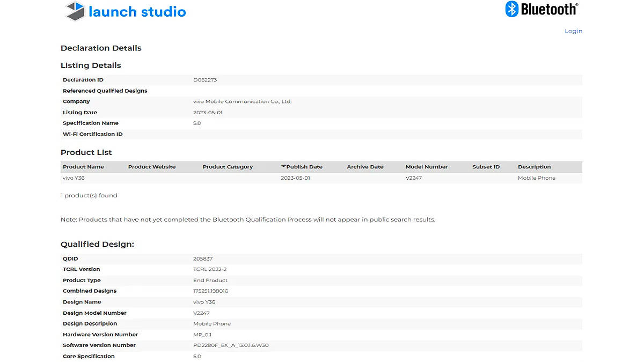This screenshot has width=644, height=362.
Task: Sort table by Product Category header
Action: coord(228,167)
